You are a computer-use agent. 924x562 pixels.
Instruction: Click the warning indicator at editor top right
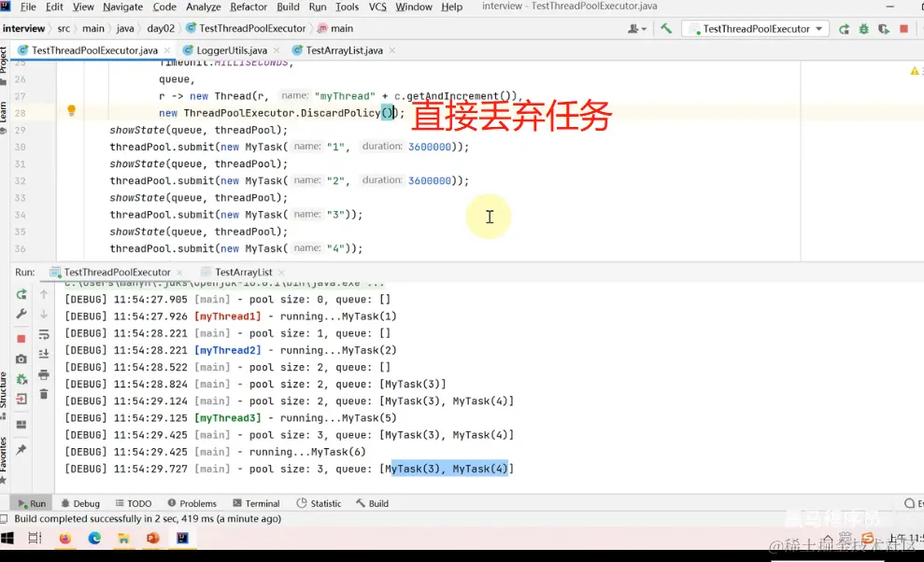(x=916, y=71)
